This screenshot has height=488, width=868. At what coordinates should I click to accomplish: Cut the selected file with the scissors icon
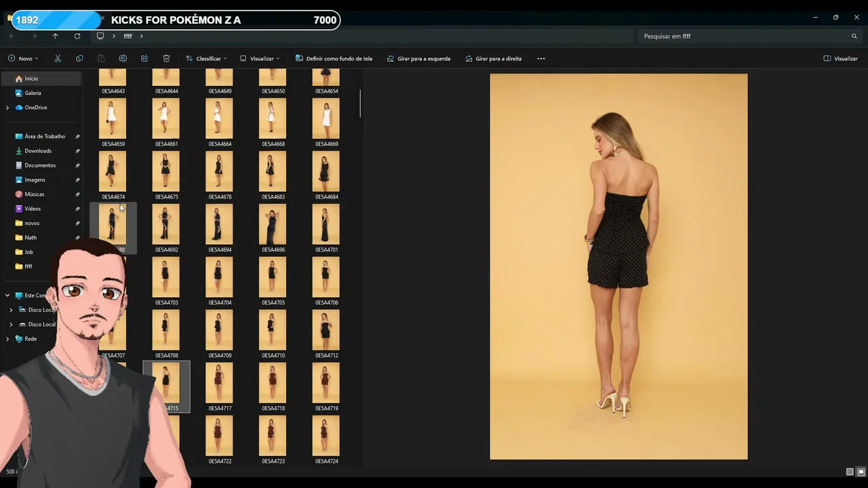click(x=58, y=58)
